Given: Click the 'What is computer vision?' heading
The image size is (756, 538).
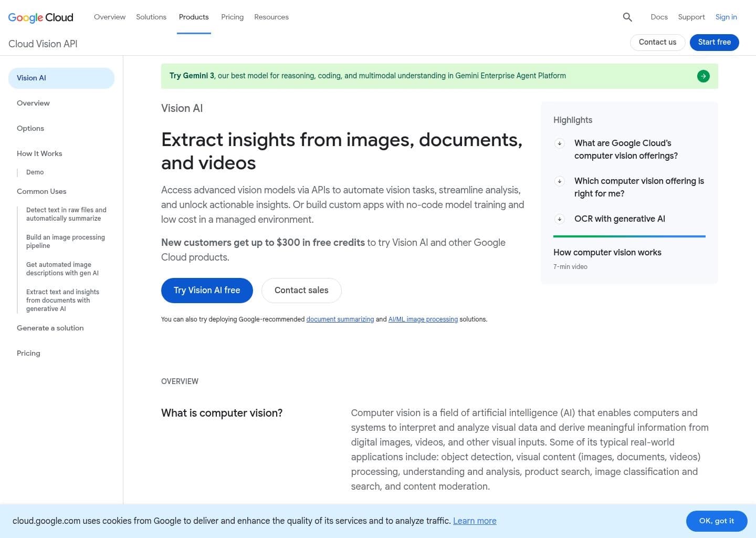Looking at the screenshot, I should 222,413.
